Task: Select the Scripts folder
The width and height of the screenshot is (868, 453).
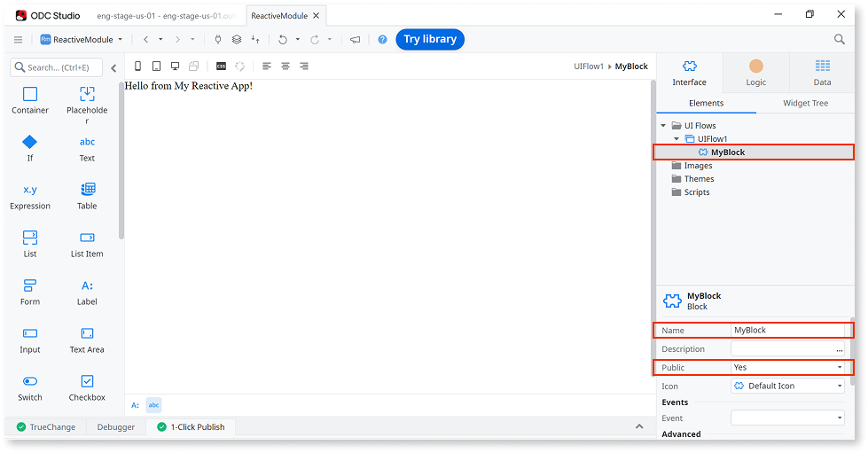Action: point(691,192)
